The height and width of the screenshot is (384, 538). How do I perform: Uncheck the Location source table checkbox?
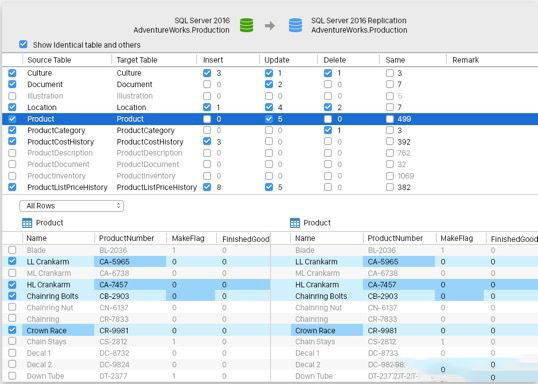tap(12, 107)
